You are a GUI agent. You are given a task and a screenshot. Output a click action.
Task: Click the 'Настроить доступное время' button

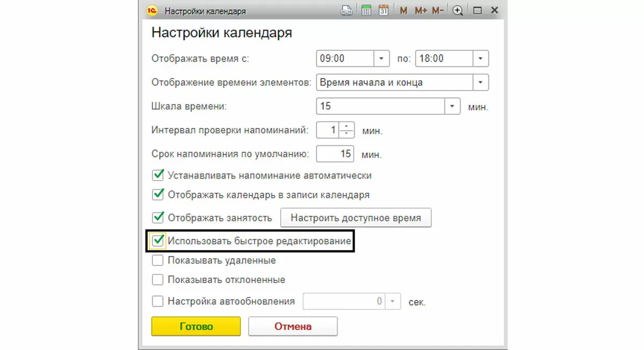pos(356,218)
